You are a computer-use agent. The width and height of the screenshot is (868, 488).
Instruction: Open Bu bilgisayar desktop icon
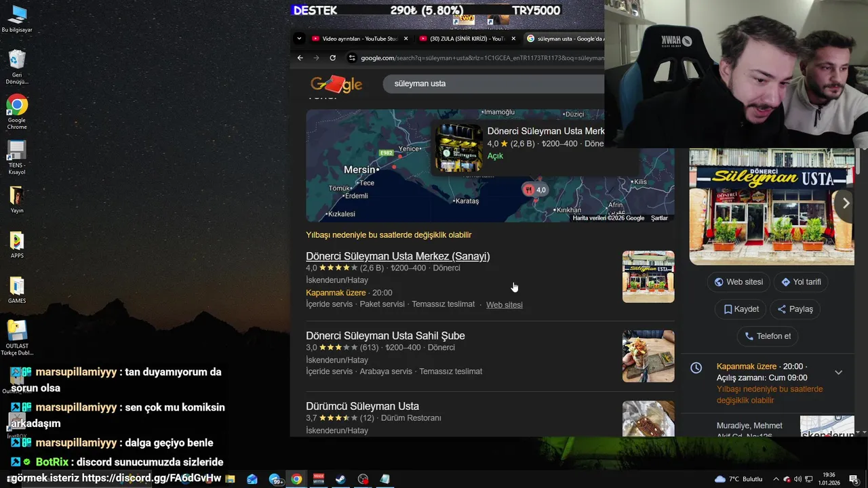coord(17,19)
